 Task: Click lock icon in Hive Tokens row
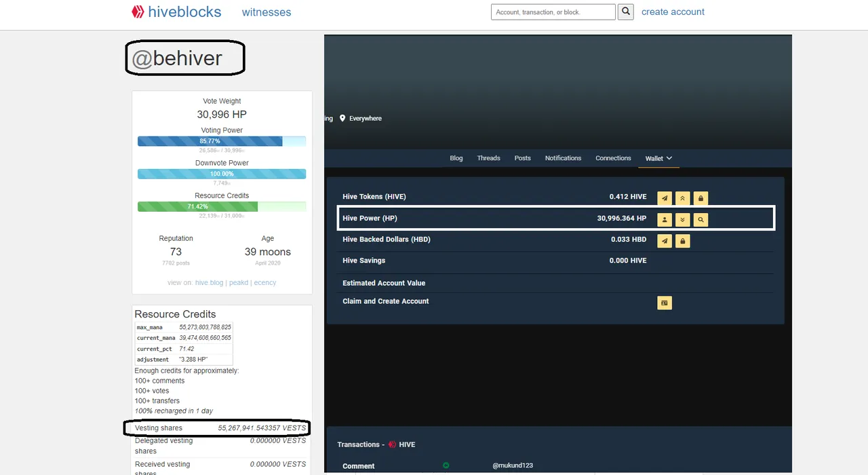pos(701,198)
